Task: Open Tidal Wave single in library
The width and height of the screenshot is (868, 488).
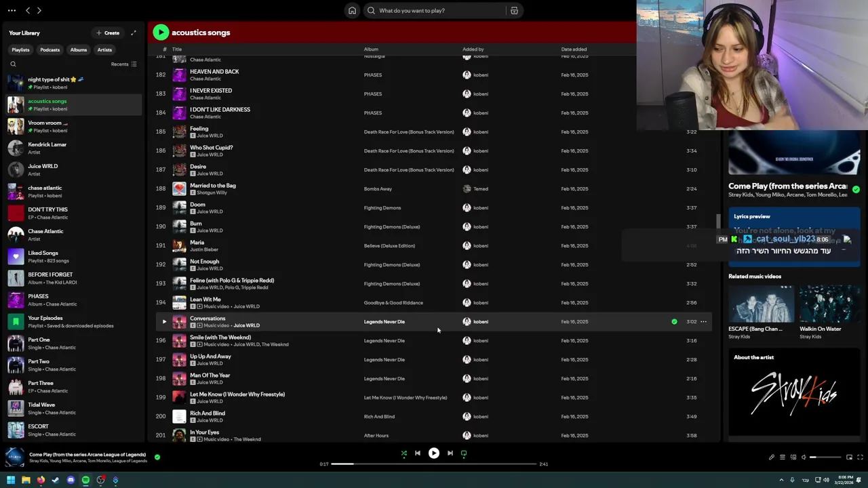Action: (x=73, y=408)
